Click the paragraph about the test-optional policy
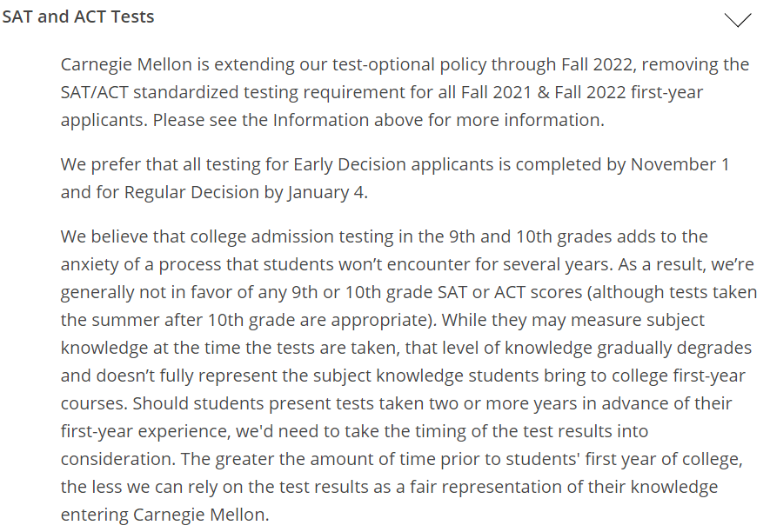Image resolution: width=770 pixels, height=532 pixels. pyautogui.click(x=405, y=92)
